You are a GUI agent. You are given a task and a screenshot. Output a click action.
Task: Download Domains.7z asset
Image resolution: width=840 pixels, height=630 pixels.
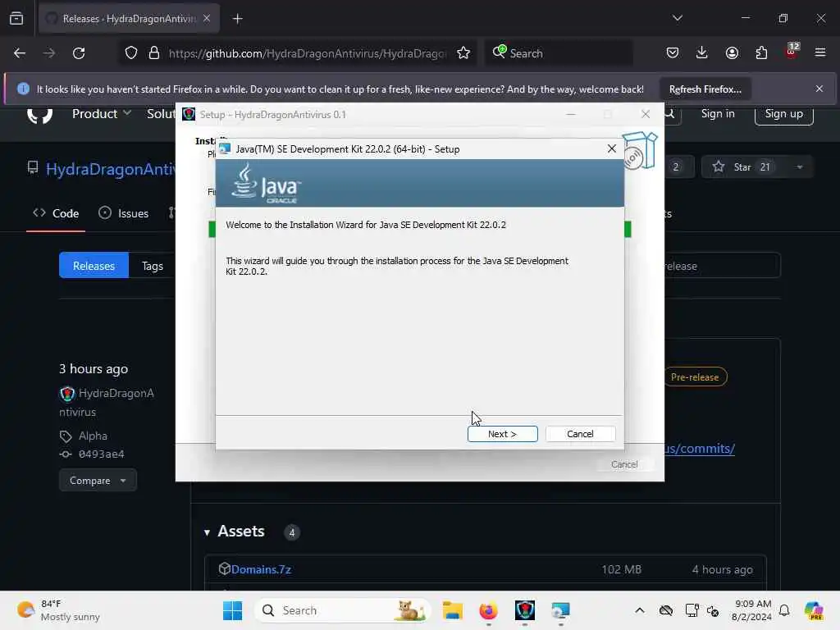261,569
